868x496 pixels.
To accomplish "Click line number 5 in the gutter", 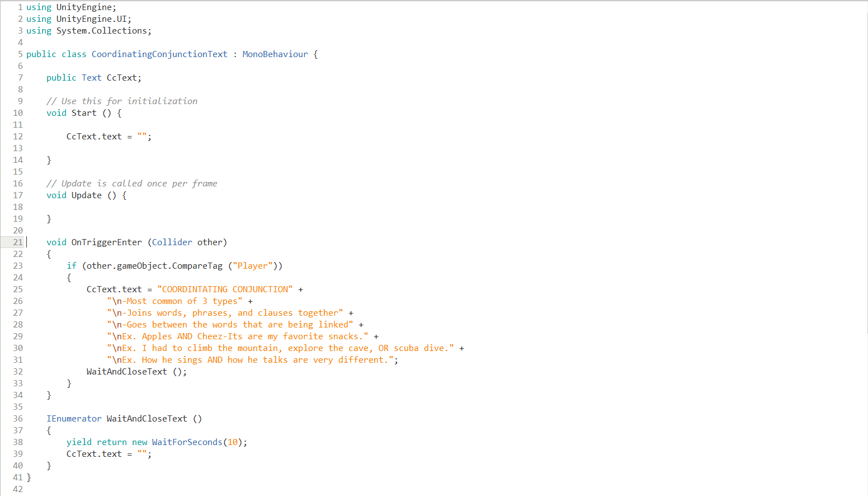I will pyautogui.click(x=20, y=54).
